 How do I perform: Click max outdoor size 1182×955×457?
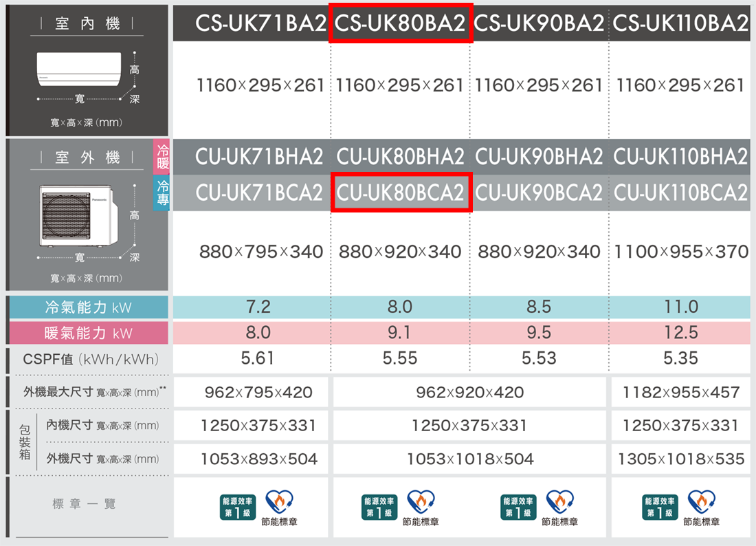coord(681,392)
